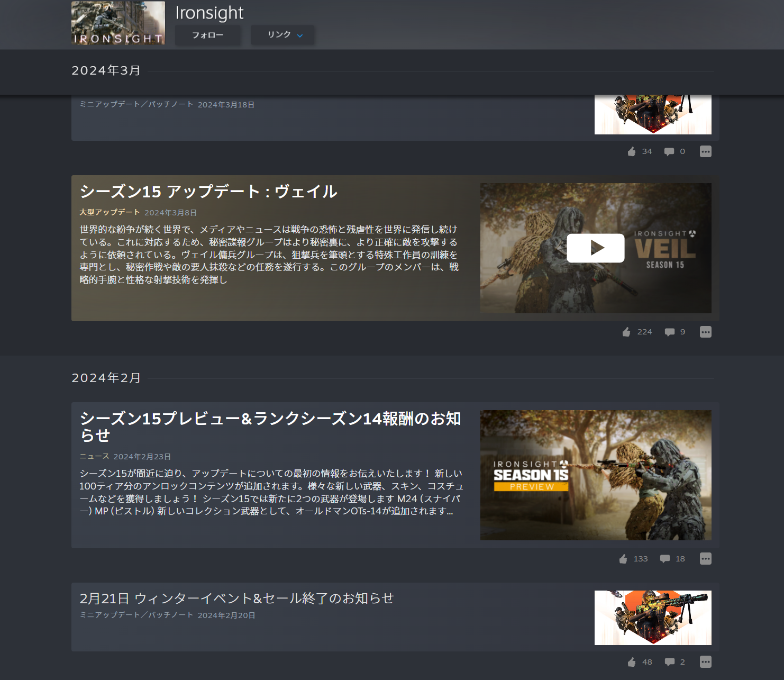Open more options for the winter event post
Screen dimensions: 784x680
(705, 662)
